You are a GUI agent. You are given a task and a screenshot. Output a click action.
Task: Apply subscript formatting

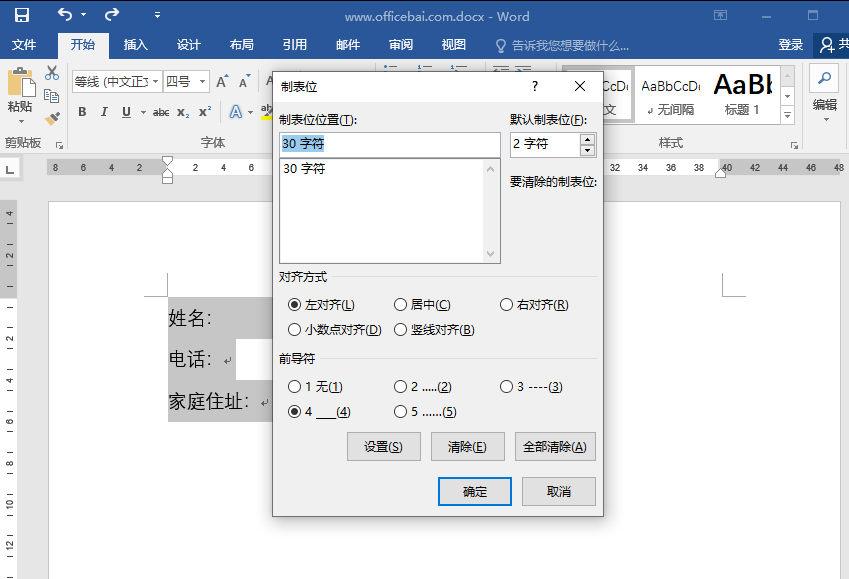(x=183, y=112)
